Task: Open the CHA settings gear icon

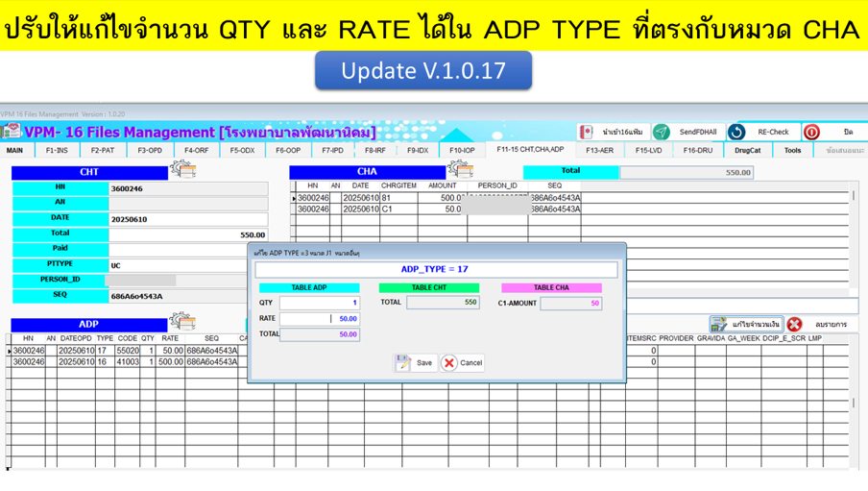Action: 461,169
